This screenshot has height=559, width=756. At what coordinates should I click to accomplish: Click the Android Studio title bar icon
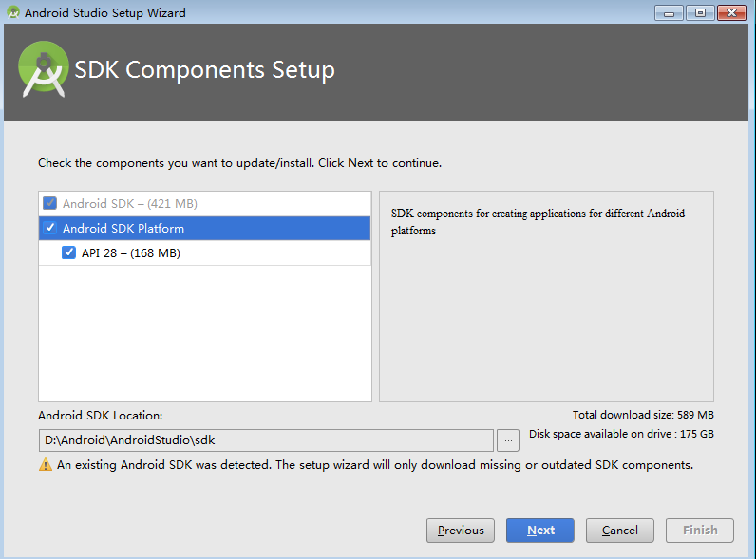tap(13, 12)
